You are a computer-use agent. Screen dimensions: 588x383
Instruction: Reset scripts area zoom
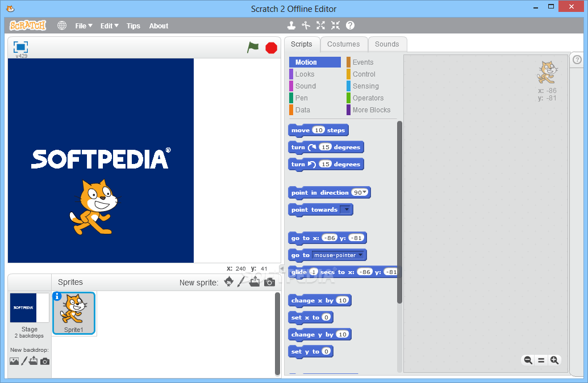[x=541, y=360]
